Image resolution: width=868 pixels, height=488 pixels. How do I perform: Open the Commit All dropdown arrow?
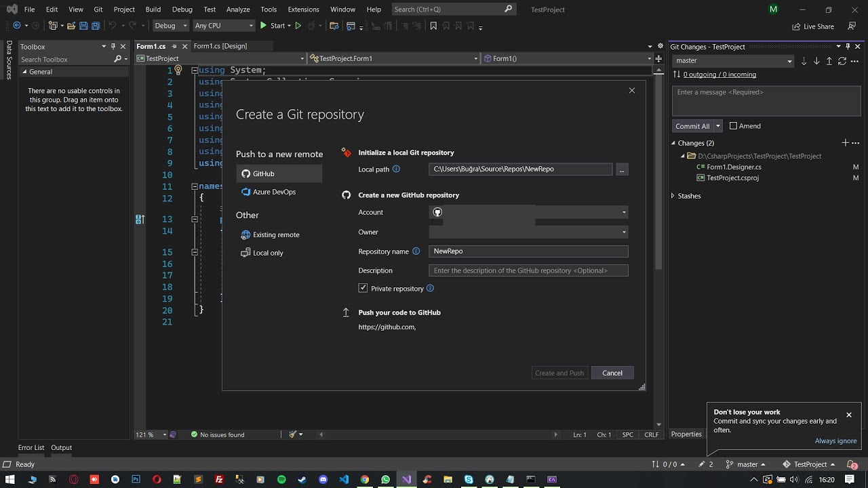tap(717, 126)
